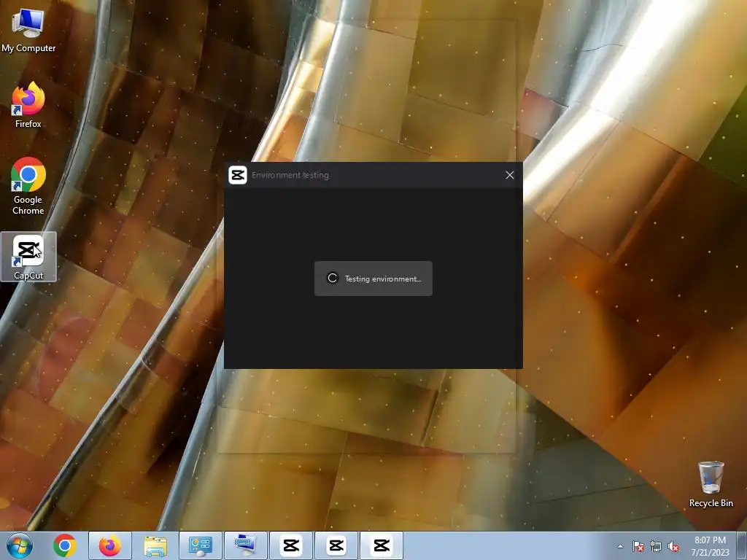Open the Windows Start menu orb

click(20, 545)
